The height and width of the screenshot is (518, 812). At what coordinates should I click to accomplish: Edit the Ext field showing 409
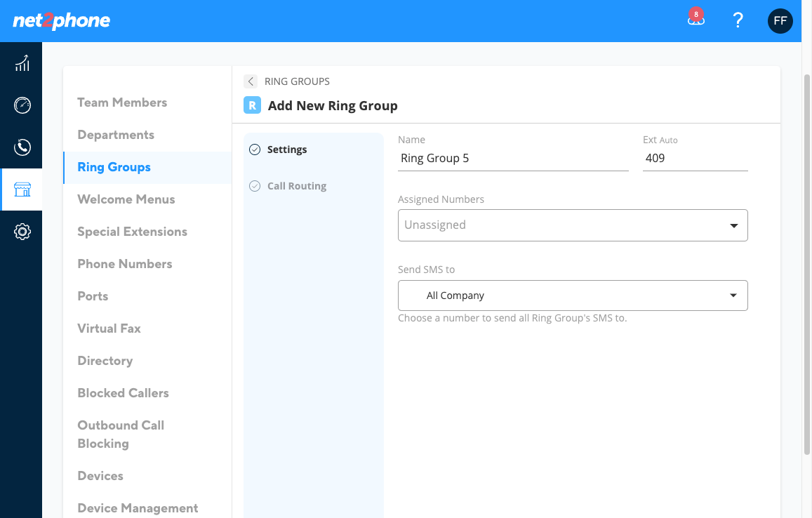pos(695,159)
